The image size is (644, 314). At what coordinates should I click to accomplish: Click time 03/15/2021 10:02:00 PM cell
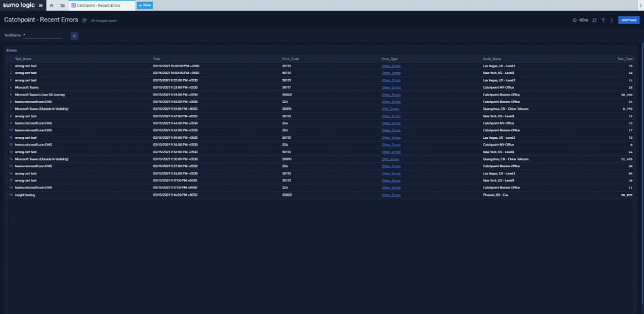tap(176, 73)
